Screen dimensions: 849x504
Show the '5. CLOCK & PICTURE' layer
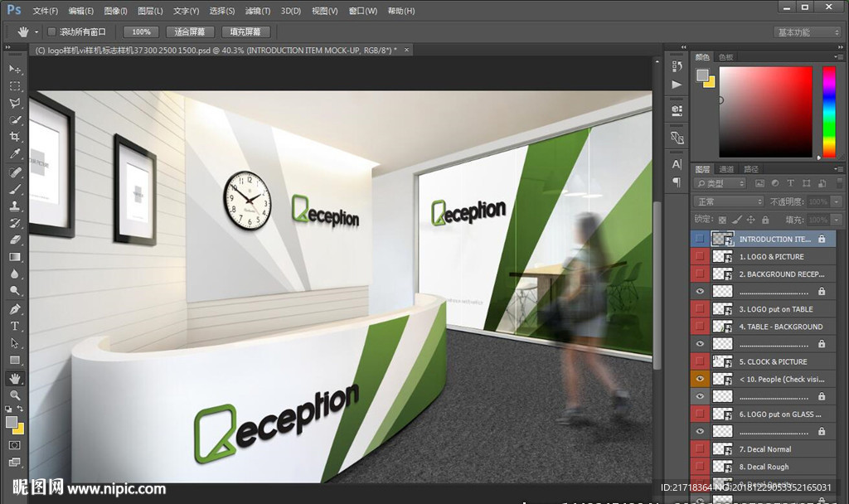click(701, 361)
